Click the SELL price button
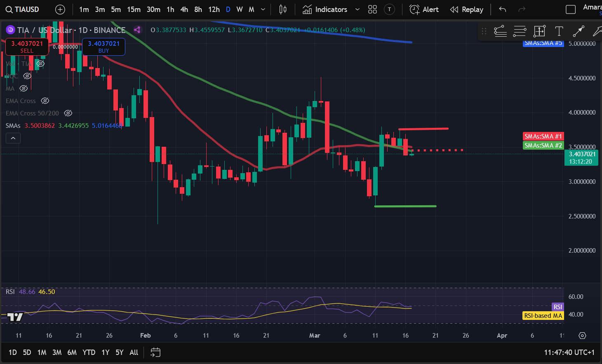This screenshot has height=364, width=602. (x=27, y=47)
